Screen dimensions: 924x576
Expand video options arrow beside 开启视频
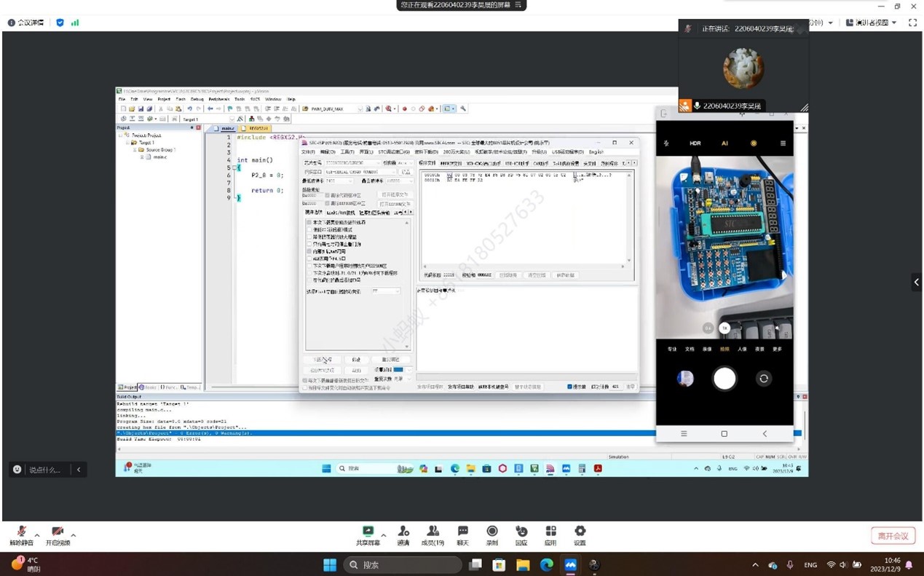[x=74, y=535]
